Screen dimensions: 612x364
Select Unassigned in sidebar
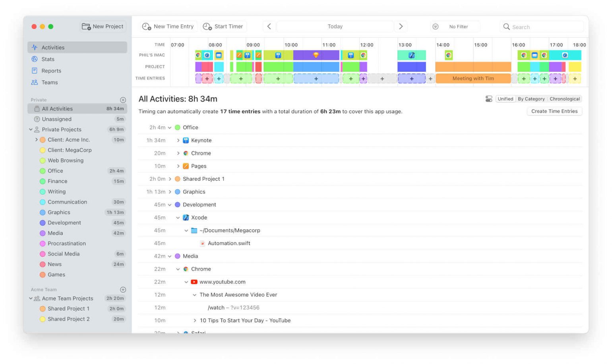tap(77, 119)
